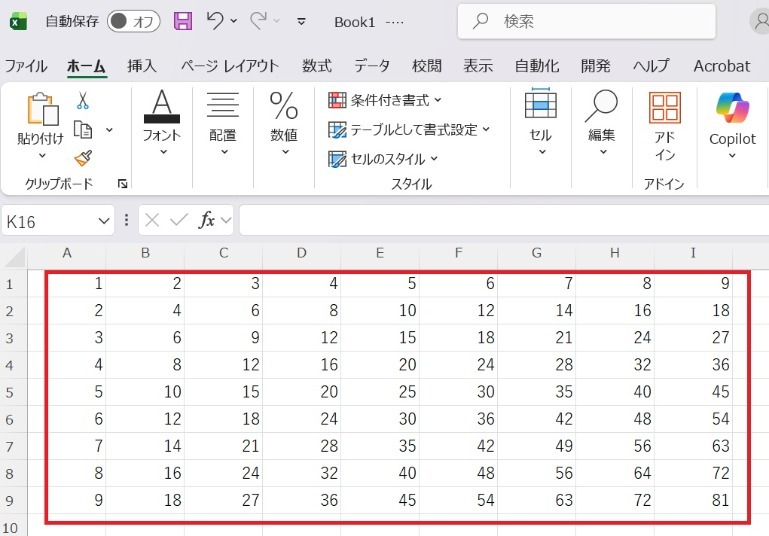Open Insert Function fx button

206,221
